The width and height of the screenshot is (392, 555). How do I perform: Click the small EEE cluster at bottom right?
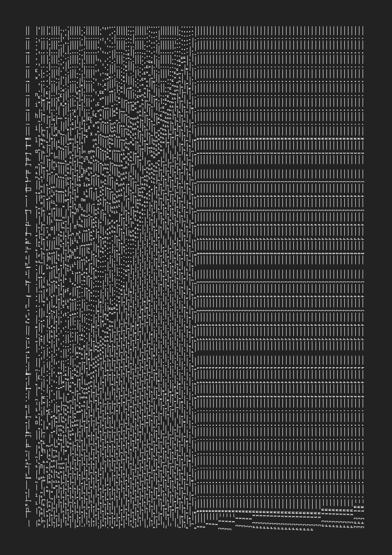359,507
